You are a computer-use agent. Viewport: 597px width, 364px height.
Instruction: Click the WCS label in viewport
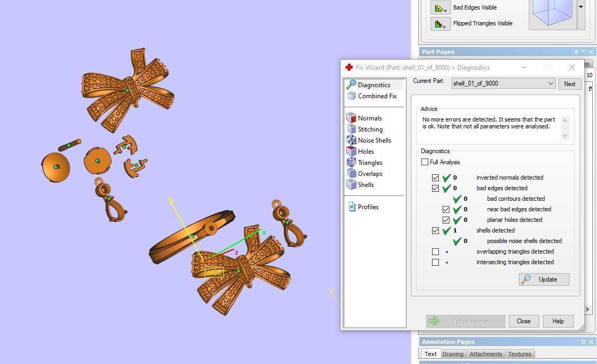click(x=214, y=272)
